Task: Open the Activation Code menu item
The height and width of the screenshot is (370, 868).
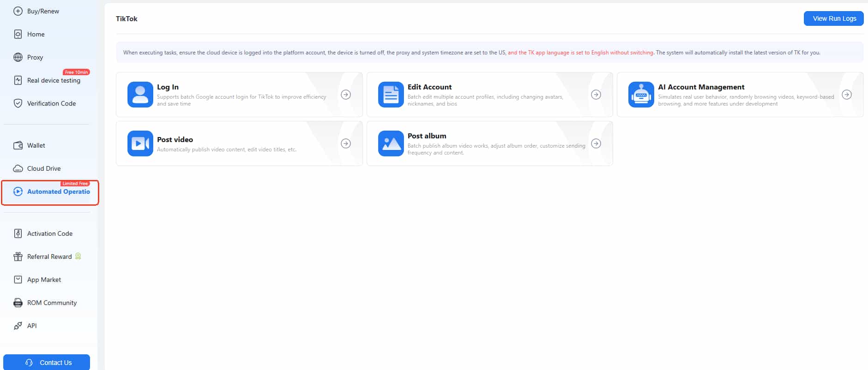Action: [49, 233]
